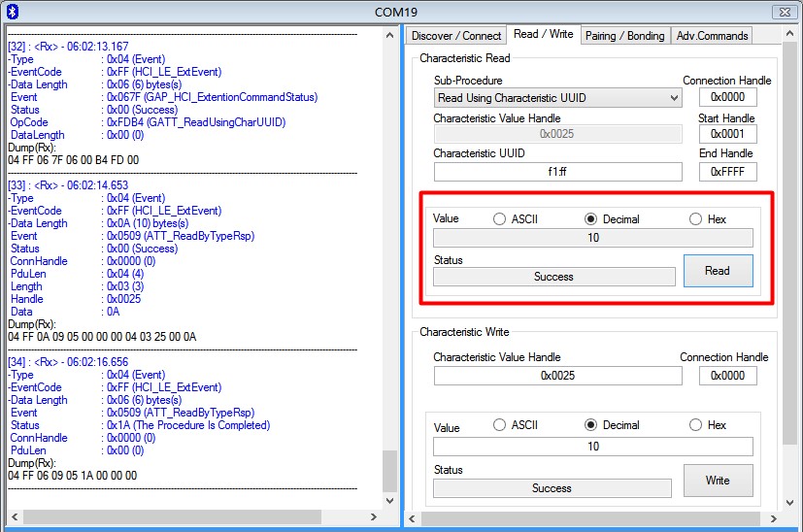The image size is (803, 532).
Task: Click dump line 04 FF 06 7F 06 00 B4 FD 00
Action: point(73,160)
